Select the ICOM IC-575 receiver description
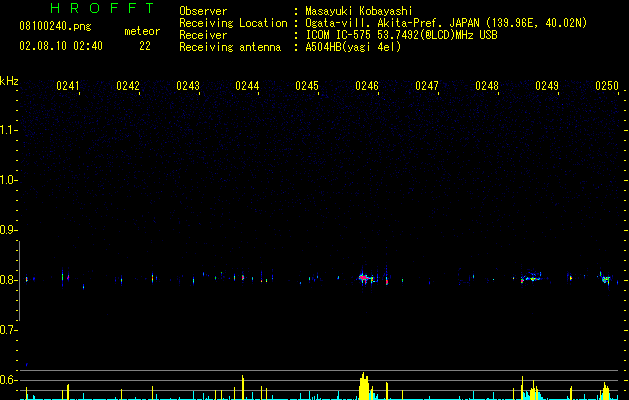629x400 pixels. tap(401, 35)
